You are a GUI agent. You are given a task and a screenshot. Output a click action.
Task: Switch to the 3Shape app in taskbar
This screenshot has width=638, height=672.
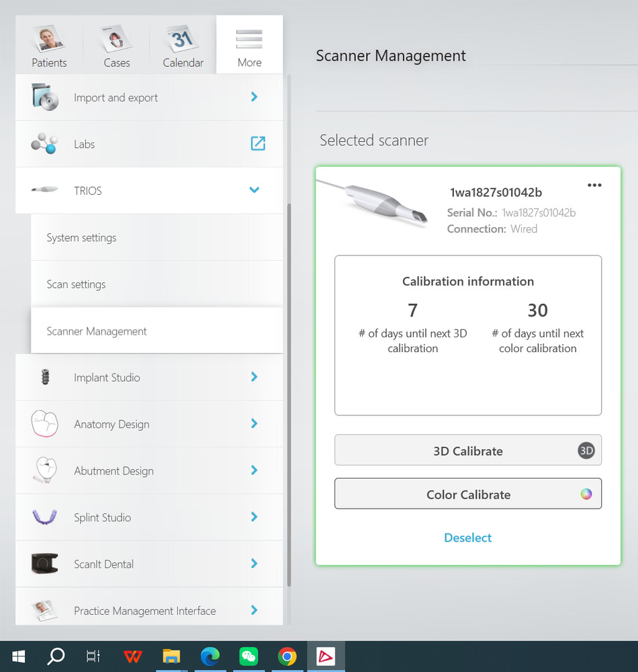tap(326, 656)
